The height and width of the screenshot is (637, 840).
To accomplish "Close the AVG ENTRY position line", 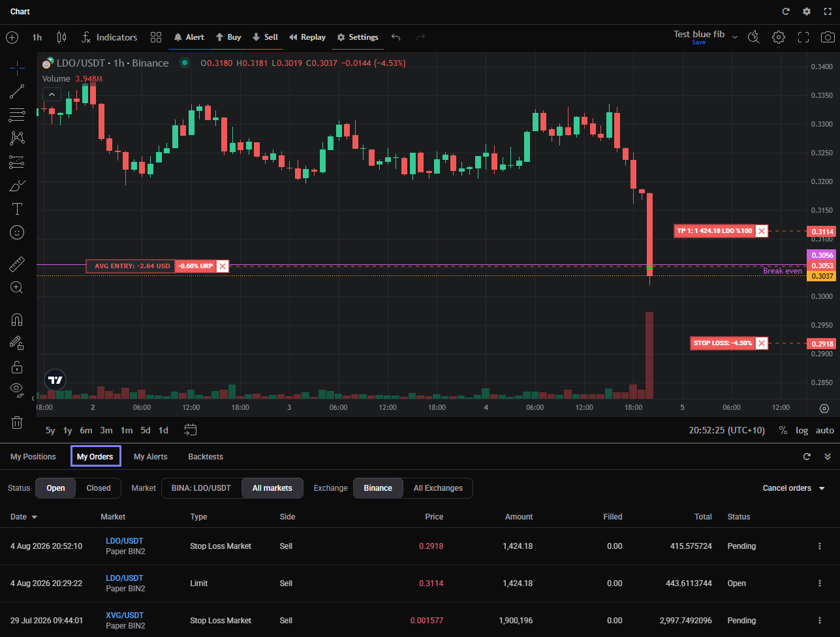I will pyautogui.click(x=223, y=266).
